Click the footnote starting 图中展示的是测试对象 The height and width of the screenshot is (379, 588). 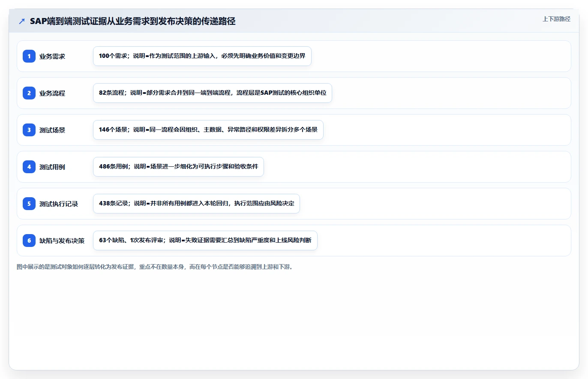(x=155, y=267)
